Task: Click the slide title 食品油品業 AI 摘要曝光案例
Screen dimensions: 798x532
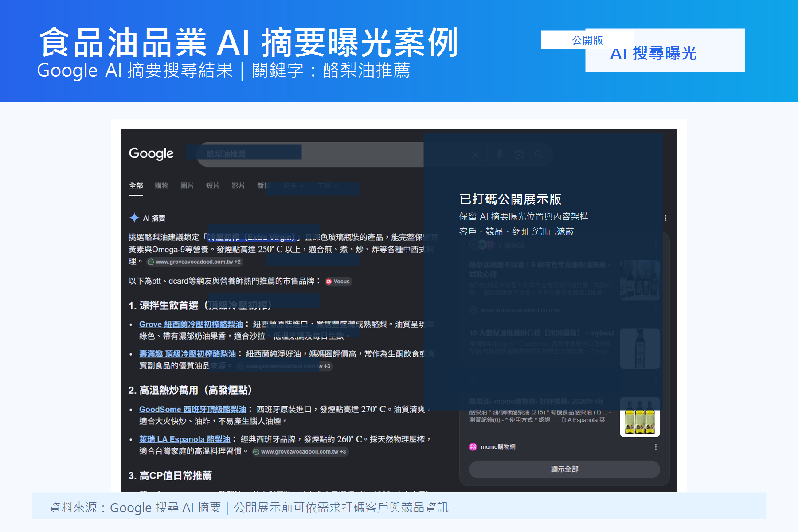Action: coord(249,43)
